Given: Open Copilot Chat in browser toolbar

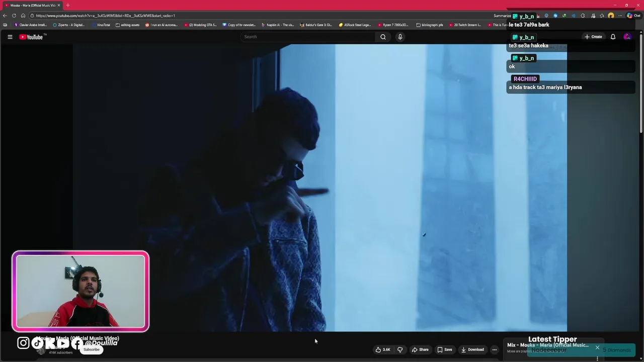Looking at the screenshot, I should [x=633, y=16].
